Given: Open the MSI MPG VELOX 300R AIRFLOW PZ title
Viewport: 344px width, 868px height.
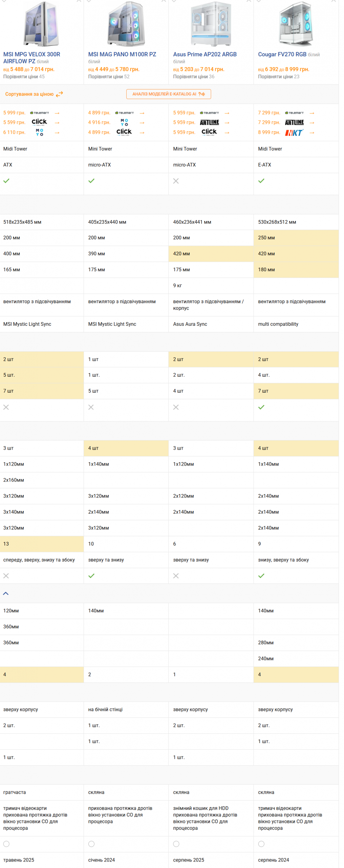Looking at the screenshot, I should click(x=31, y=58).
